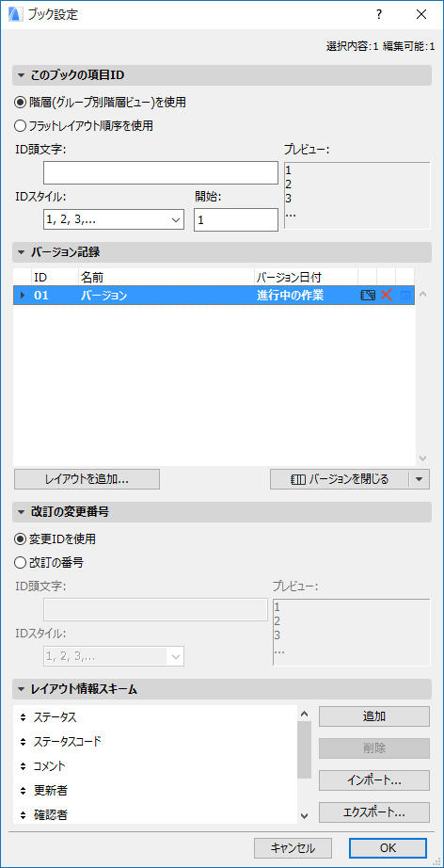Open the dropdown arrow next to バージョンを閉じる

pyautogui.click(x=420, y=479)
